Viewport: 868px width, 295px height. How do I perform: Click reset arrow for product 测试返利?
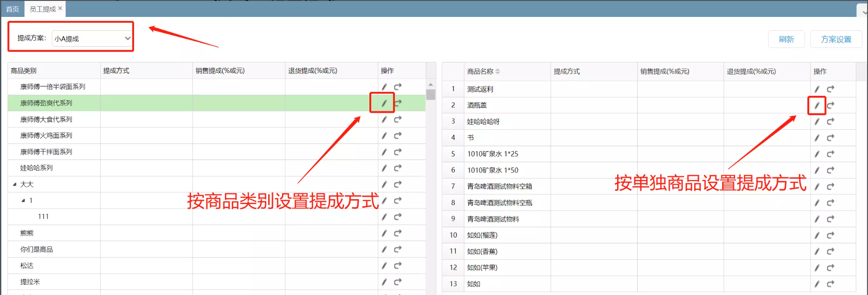[830, 89]
